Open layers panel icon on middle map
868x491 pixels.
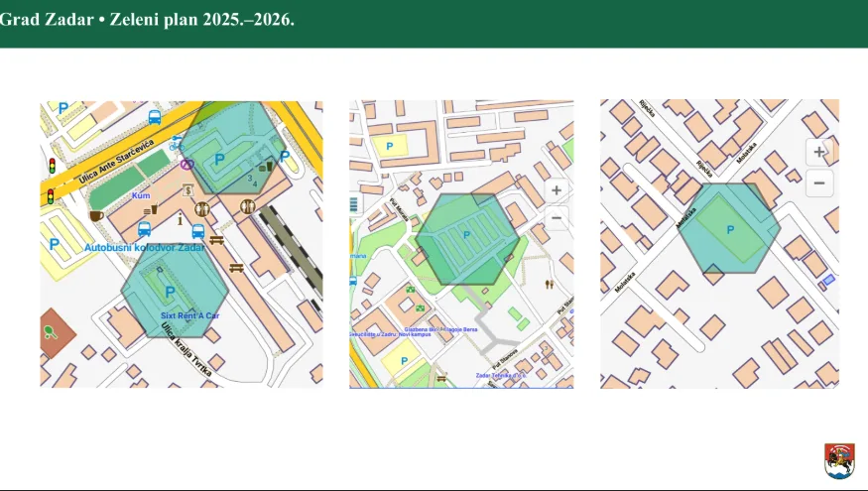[x=354, y=204]
